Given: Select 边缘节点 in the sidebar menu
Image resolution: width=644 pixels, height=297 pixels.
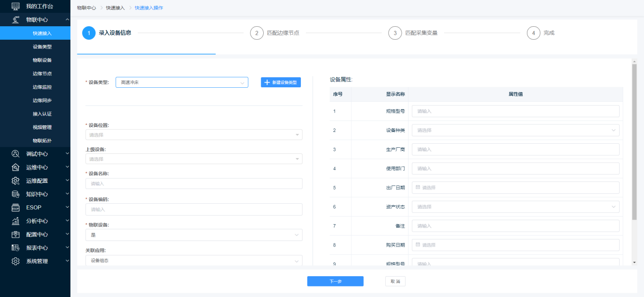Looking at the screenshot, I should click(42, 73).
